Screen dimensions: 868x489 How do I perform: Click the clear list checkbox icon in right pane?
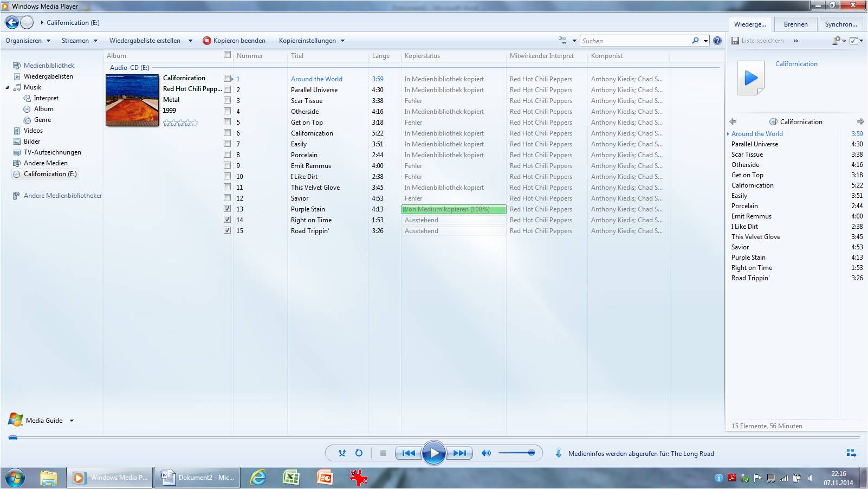click(x=856, y=41)
